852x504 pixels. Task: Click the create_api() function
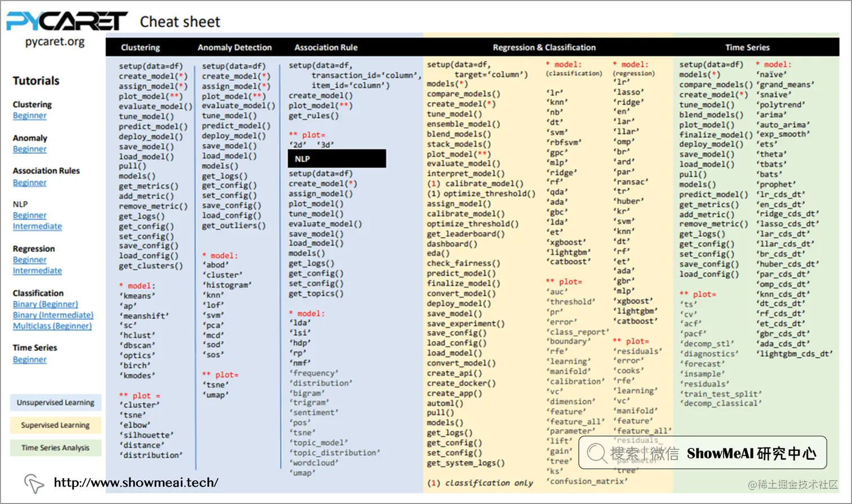[454, 373]
